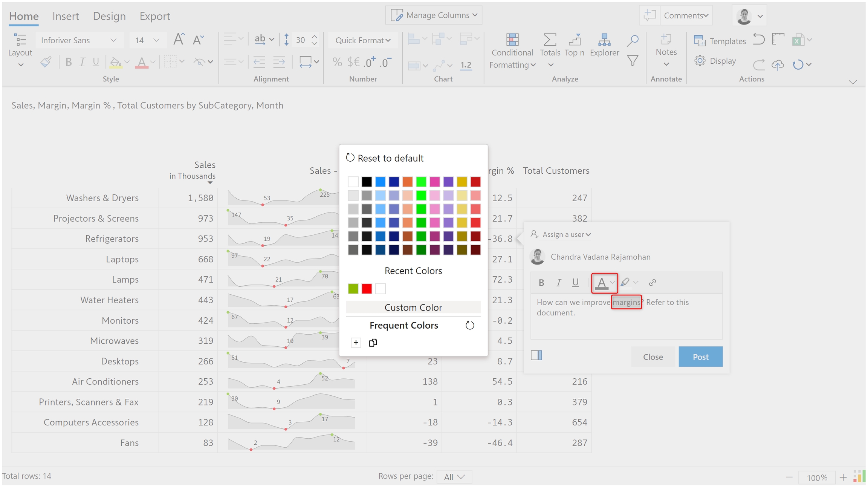The height and width of the screenshot is (488, 868).
Task: Toggle bold in the comment editor
Action: [541, 282]
